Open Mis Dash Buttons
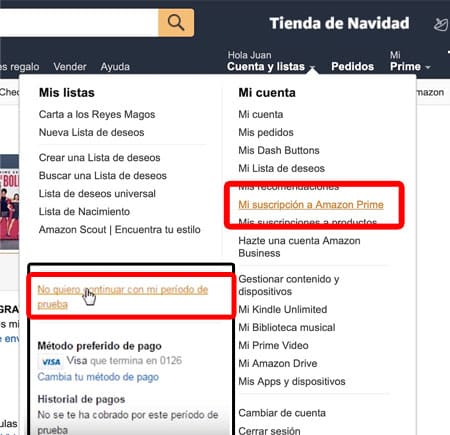This screenshot has width=450, height=435. pyautogui.click(x=279, y=150)
